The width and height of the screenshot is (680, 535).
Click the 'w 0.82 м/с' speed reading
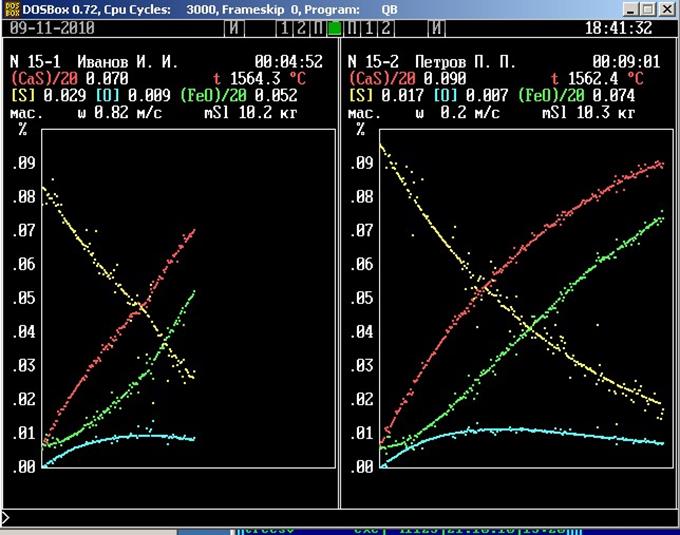(x=135, y=113)
